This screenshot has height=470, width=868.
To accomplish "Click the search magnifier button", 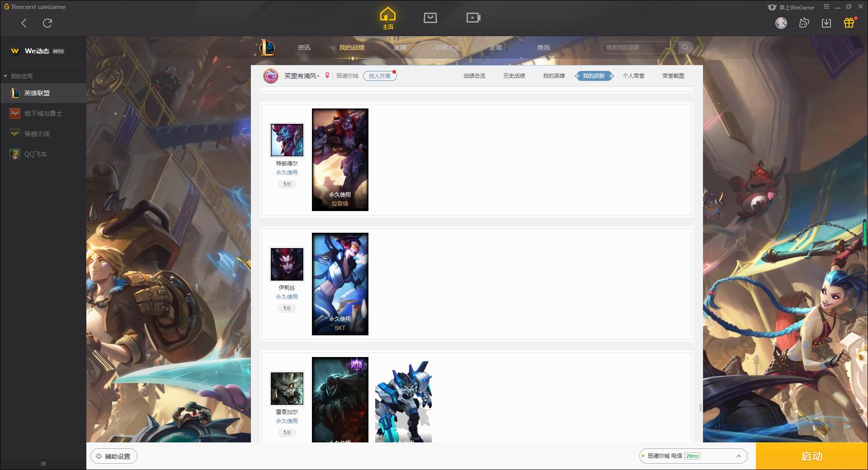I will 685,47.
